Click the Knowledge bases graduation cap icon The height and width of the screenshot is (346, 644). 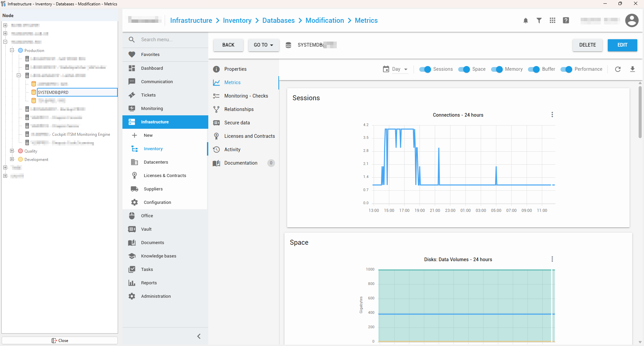pos(132,256)
